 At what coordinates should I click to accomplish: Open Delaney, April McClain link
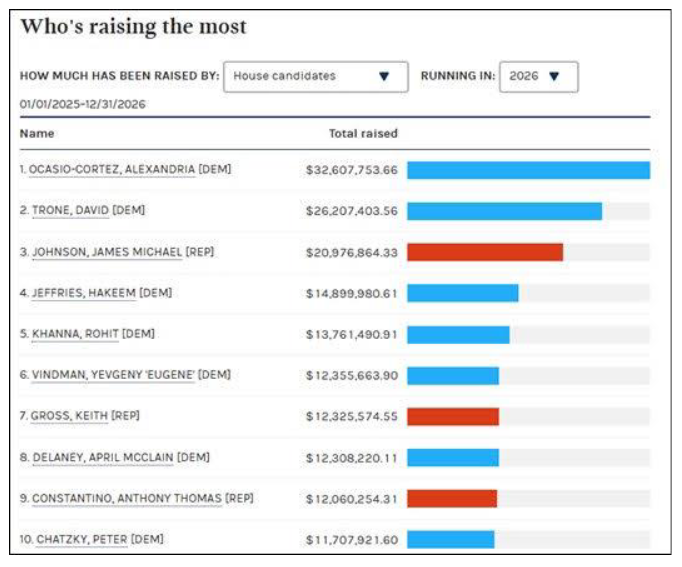pos(103,457)
